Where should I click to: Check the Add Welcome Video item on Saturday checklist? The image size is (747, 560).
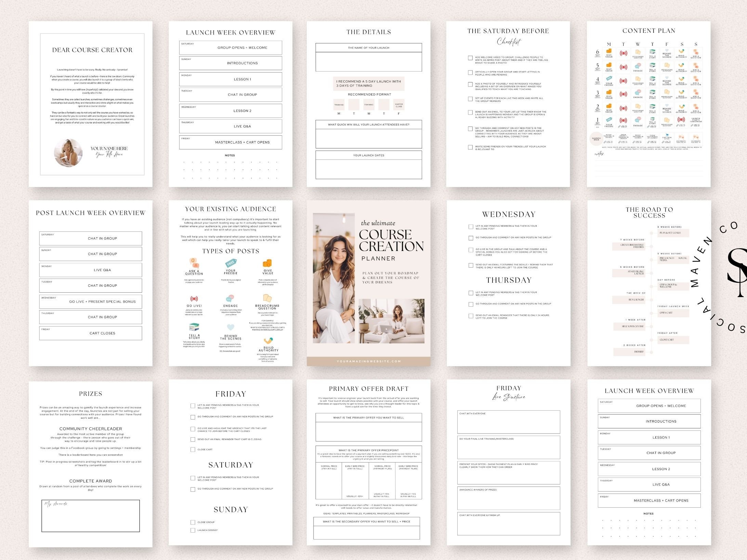(x=470, y=58)
